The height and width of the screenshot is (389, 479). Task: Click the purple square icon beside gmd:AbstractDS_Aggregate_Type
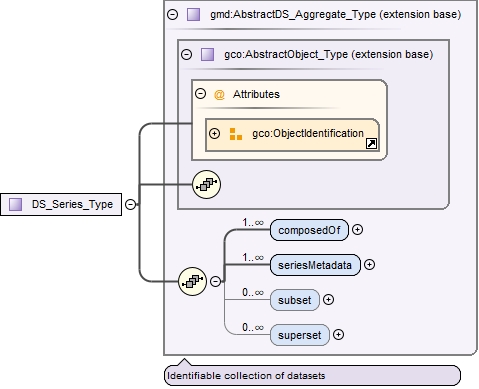(x=193, y=15)
